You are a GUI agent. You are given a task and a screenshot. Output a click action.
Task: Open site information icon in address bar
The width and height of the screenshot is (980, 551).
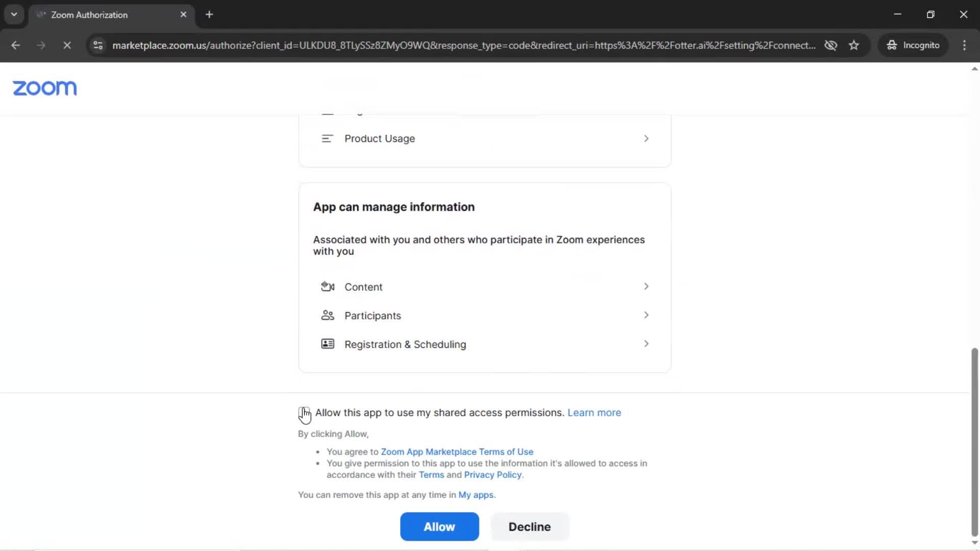[x=98, y=45]
